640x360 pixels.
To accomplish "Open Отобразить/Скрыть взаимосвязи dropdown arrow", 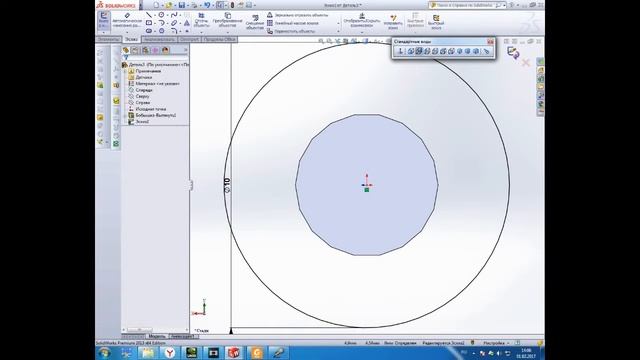I will pyautogui.click(x=362, y=32).
